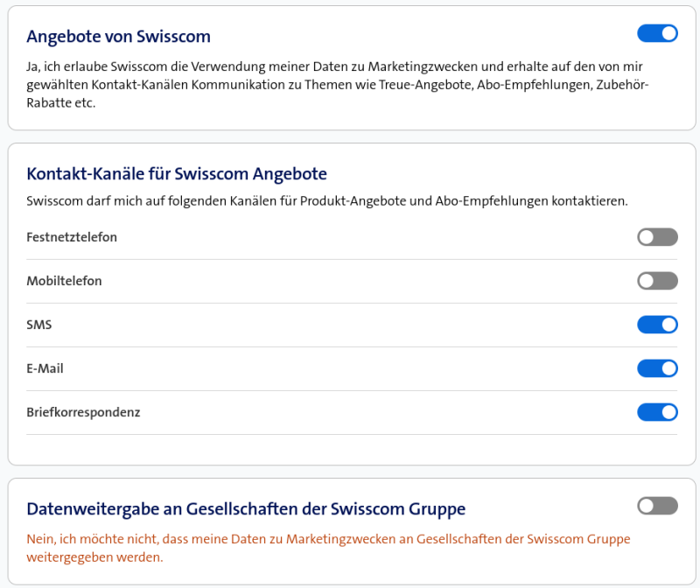The width and height of the screenshot is (700, 588).
Task: Click the Kontakt-Kanäle für Swisscom Angebote heading
Action: click(177, 173)
